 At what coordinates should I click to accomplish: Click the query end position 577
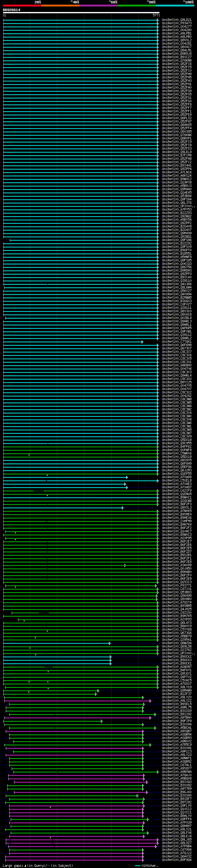point(155,15)
